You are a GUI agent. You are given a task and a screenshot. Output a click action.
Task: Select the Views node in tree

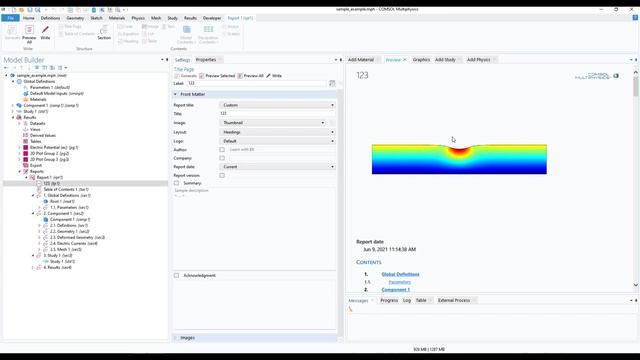[x=32, y=129]
